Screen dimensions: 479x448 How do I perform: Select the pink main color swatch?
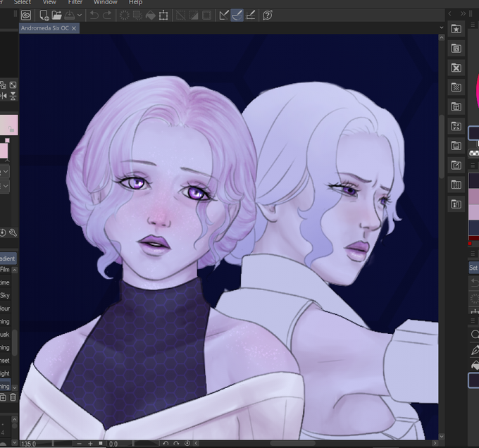[4, 151]
